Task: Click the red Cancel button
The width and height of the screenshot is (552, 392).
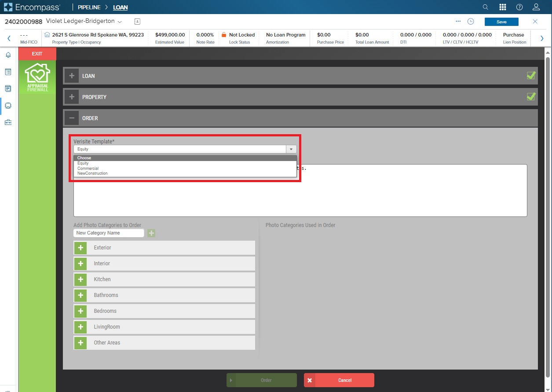Action: pyautogui.click(x=339, y=380)
